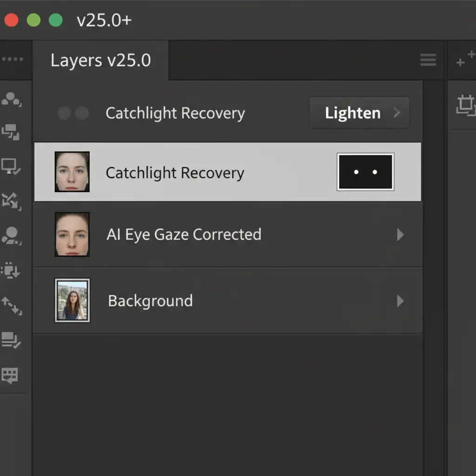Screen dimensions: 476x476
Task: Click the Background layer photo thumbnail
Action: (x=72, y=300)
